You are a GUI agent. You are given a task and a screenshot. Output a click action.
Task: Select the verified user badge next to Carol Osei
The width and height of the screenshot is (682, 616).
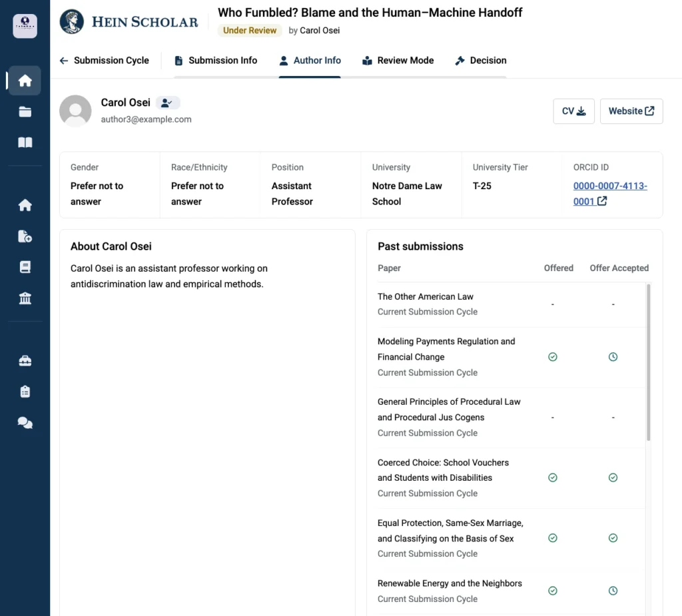(x=167, y=103)
